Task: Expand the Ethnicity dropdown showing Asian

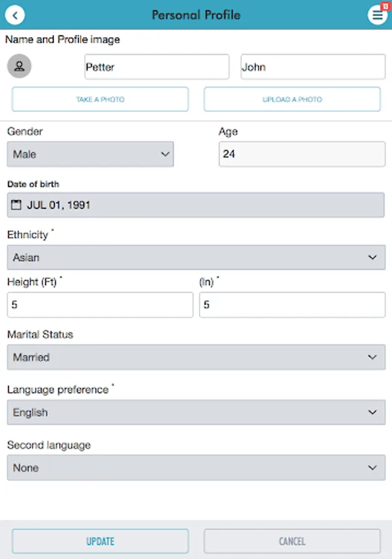Action: (x=196, y=257)
